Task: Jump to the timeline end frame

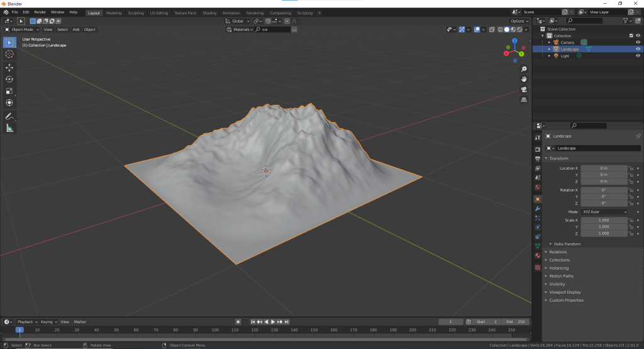Action: pyautogui.click(x=287, y=322)
